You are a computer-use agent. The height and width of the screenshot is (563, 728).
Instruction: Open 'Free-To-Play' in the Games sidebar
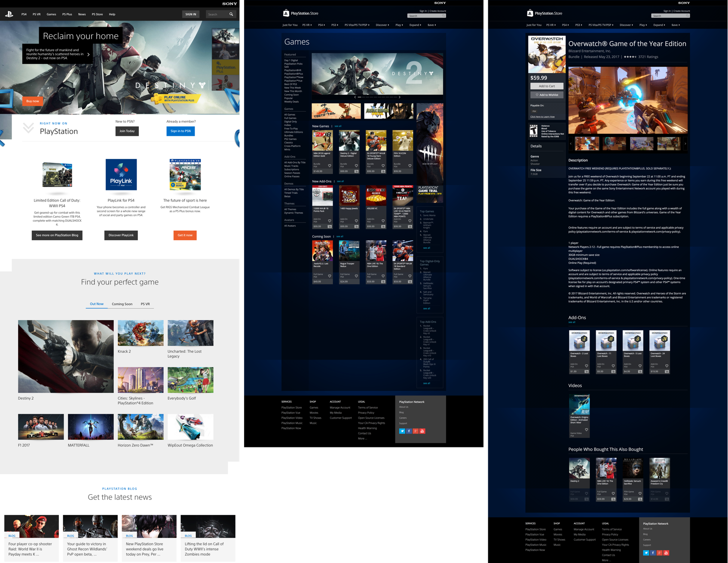pyautogui.click(x=291, y=129)
